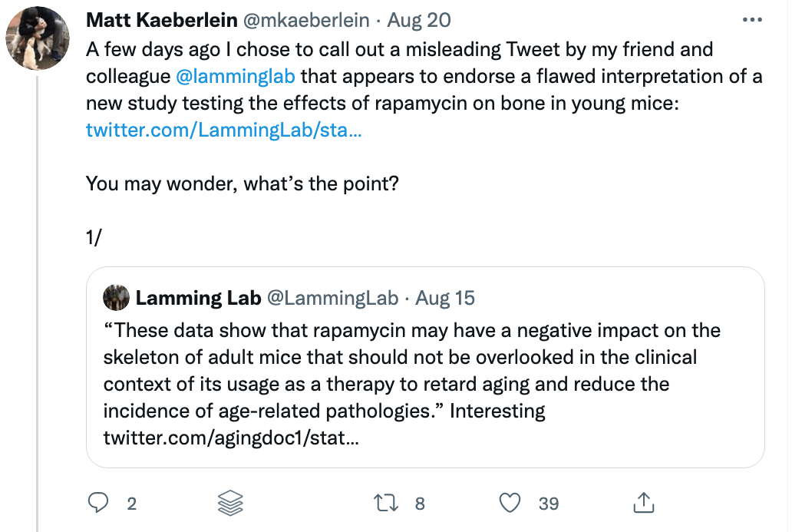
Task: Open the Aug 15 quoted tweet date
Action: click(x=446, y=298)
